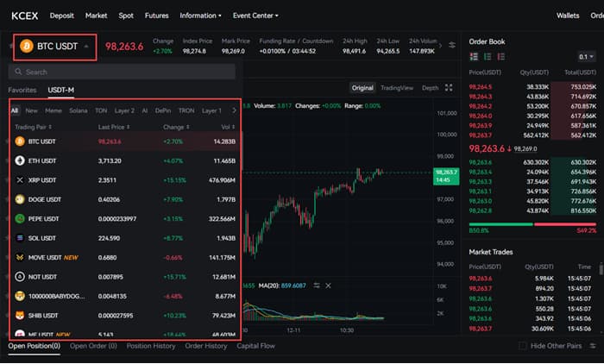
Task: Click SHIB USDT coin icon
Action: click(20, 316)
